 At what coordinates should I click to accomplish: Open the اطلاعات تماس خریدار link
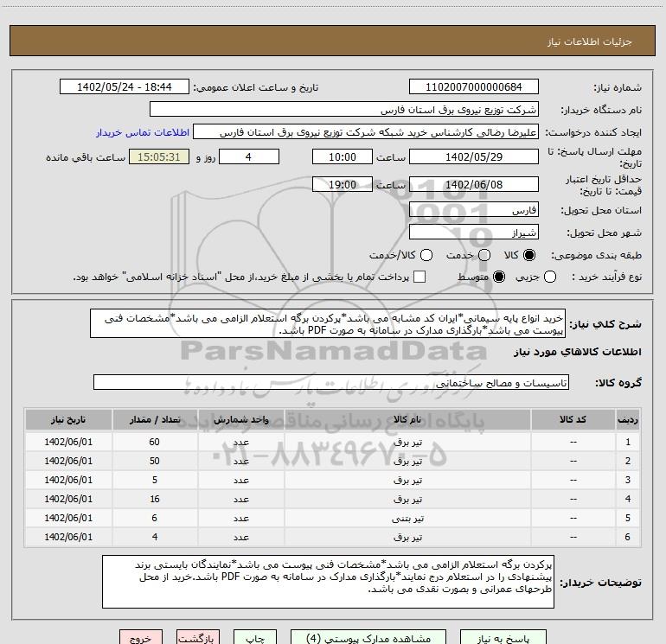(143, 132)
